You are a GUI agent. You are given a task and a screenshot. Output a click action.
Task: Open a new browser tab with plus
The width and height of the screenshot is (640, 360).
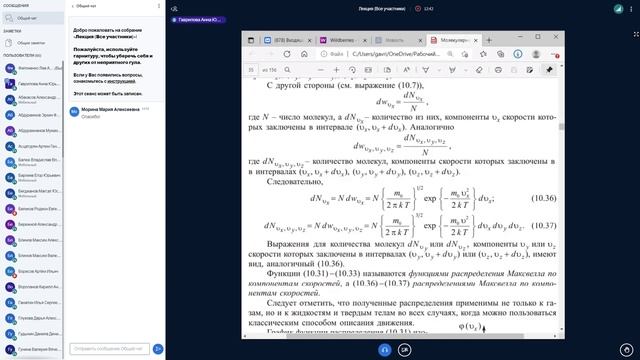489,40
